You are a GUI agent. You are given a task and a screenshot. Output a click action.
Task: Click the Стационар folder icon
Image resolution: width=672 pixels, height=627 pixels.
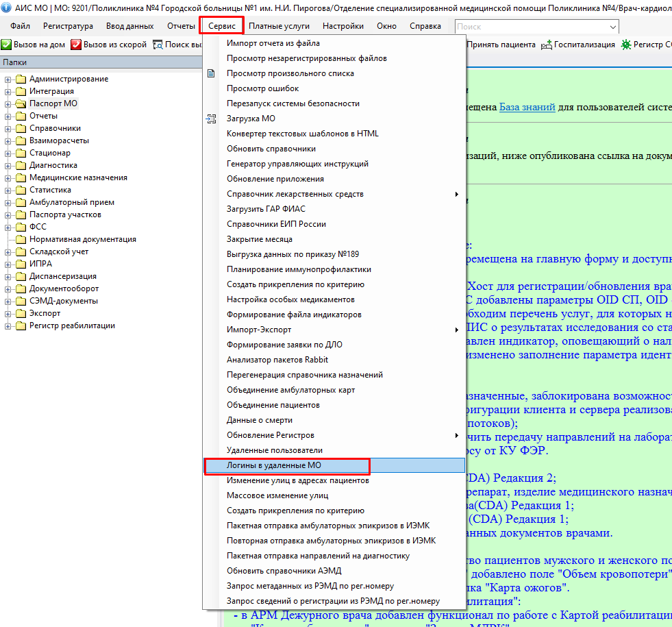point(21,153)
